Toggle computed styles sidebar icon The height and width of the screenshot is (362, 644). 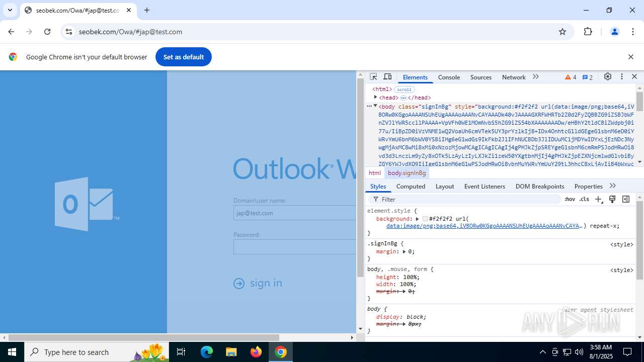pos(626,200)
